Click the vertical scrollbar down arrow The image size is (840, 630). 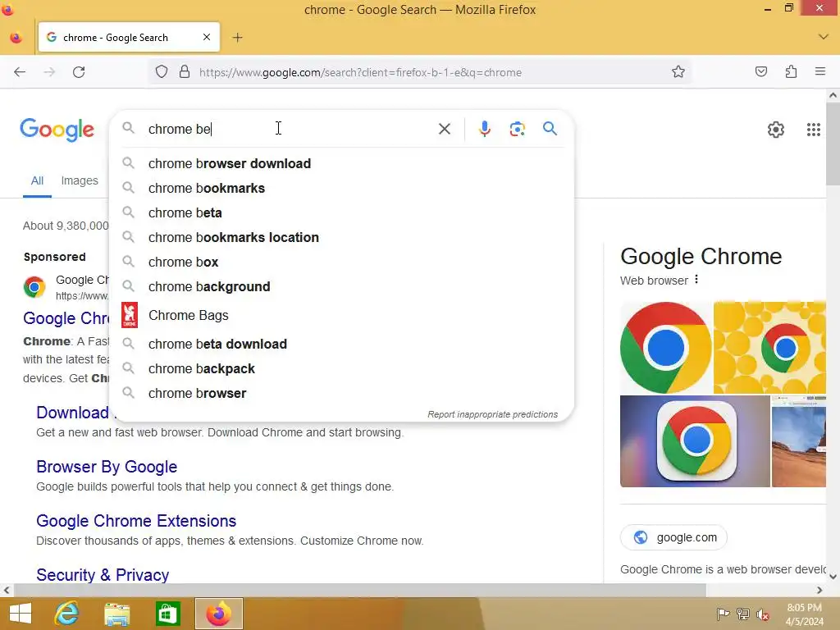tap(833, 577)
